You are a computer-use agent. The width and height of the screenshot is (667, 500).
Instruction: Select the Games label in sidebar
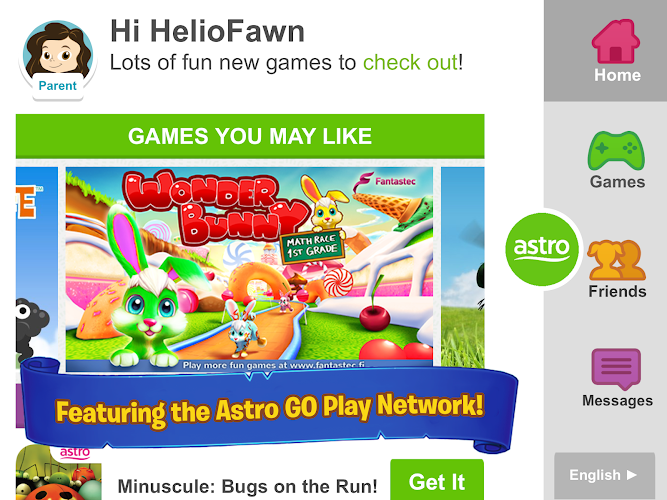click(x=617, y=182)
